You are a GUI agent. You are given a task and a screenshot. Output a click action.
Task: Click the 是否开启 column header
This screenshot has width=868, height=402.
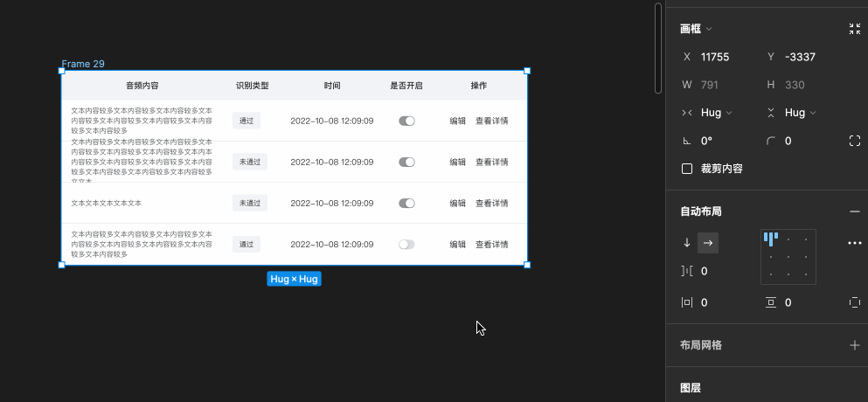pyautogui.click(x=406, y=86)
